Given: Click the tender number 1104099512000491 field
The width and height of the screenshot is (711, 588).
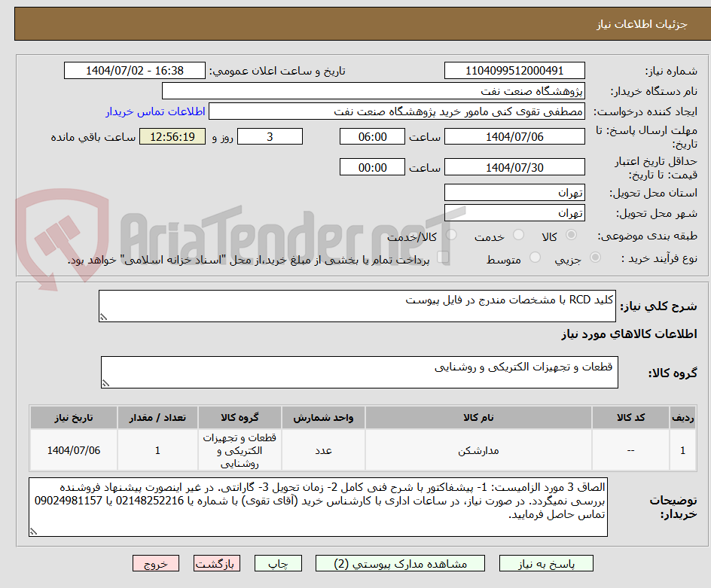Looking at the screenshot, I should (x=514, y=70).
